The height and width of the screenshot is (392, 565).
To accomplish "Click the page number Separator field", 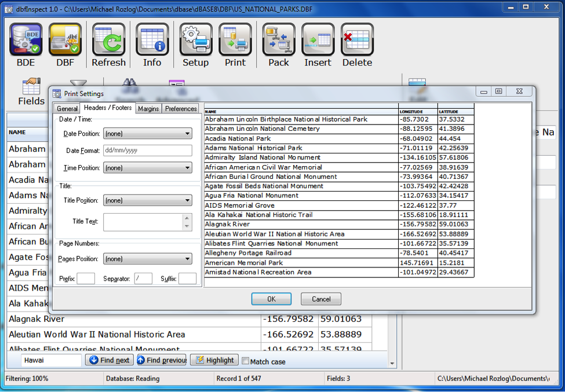I will [x=143, y=279].
